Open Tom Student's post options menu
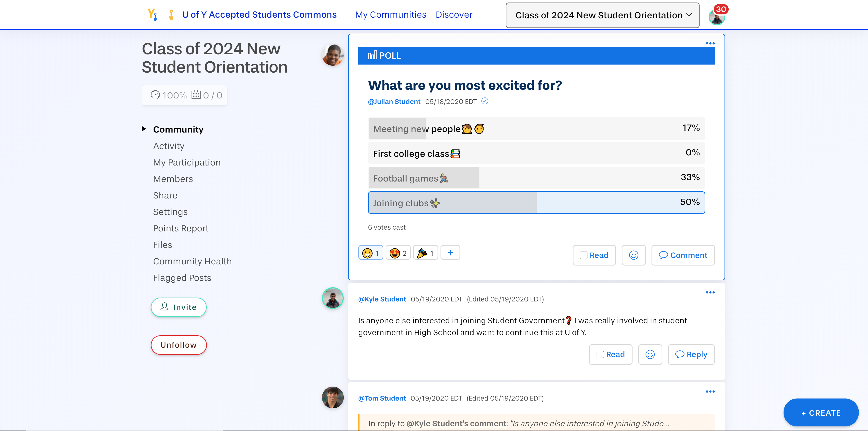Image resolution: width=868 pixels, height=431 pixels. [x=710, y=392]
